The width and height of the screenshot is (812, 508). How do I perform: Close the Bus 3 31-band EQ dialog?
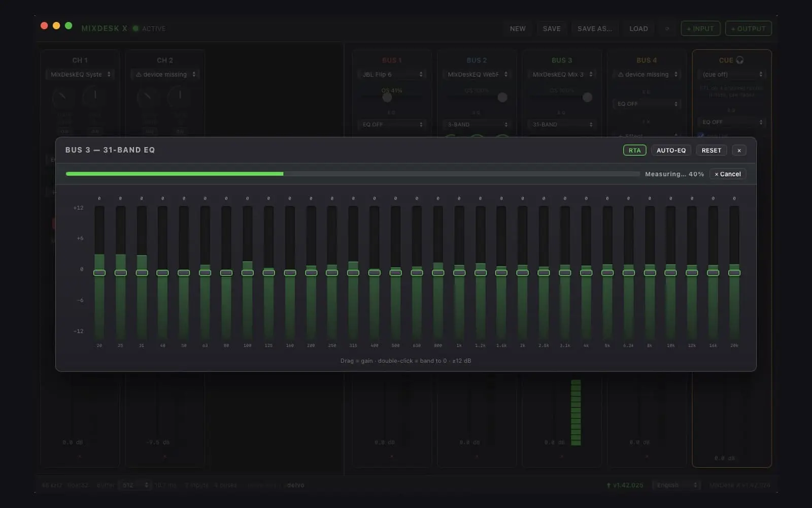[x=739, y=150]
